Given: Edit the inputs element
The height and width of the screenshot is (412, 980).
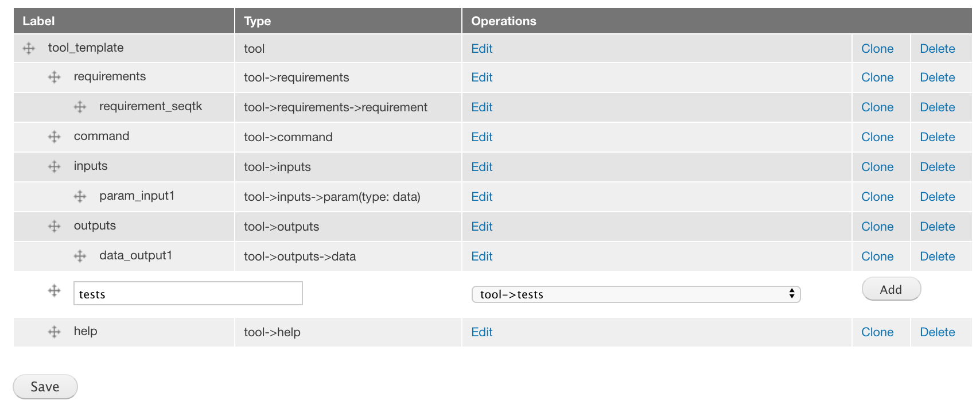Looking at the screenshot, I should [482, 167].
